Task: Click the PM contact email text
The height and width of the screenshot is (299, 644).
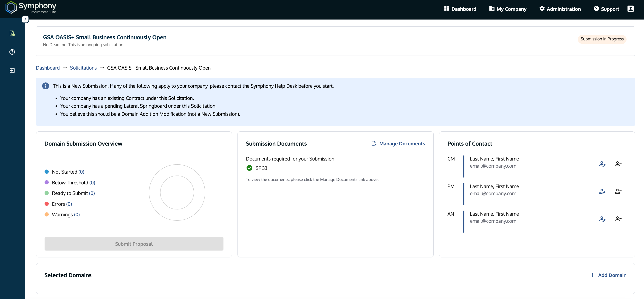Action: (493, 194)
